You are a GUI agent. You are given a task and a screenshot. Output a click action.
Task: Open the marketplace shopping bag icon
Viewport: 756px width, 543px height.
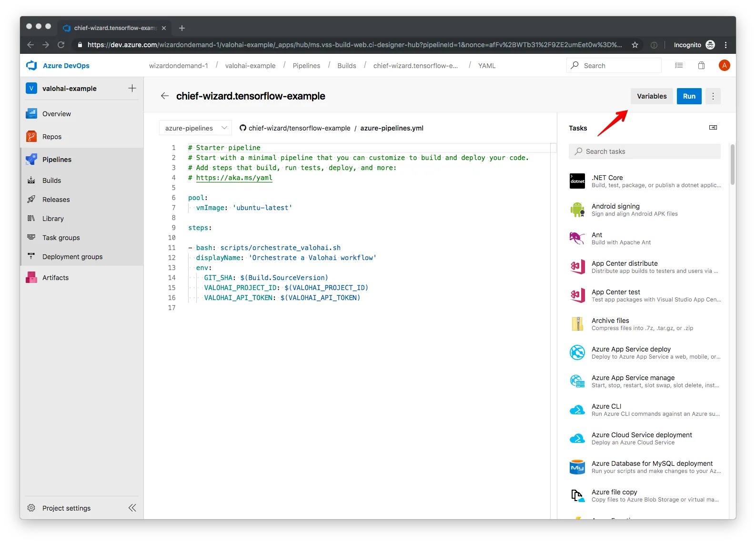pyautogui.click(x=701, y=66)
